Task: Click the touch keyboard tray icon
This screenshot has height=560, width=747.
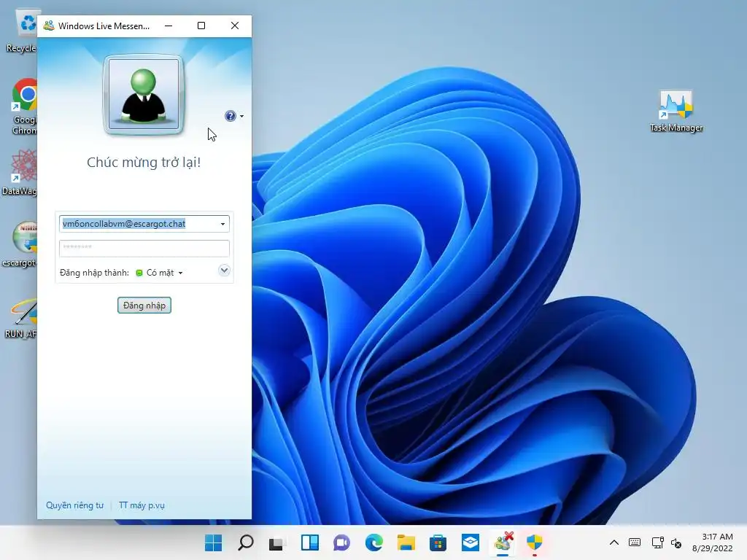Action: [x=635, y=542]
